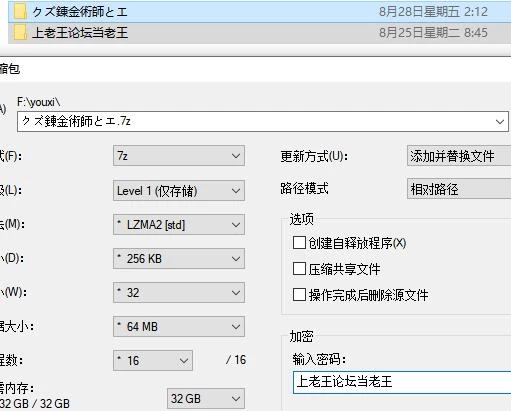
Task: Select folder icon of 上老王论坛当老王 row
Action: point(20,33)
